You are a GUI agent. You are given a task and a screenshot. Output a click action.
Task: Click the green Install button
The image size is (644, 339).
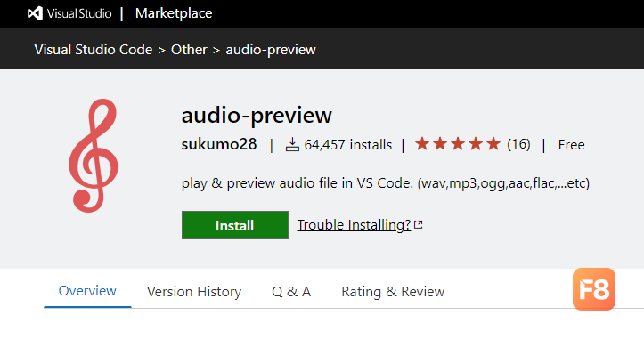(x=235, y=225)
